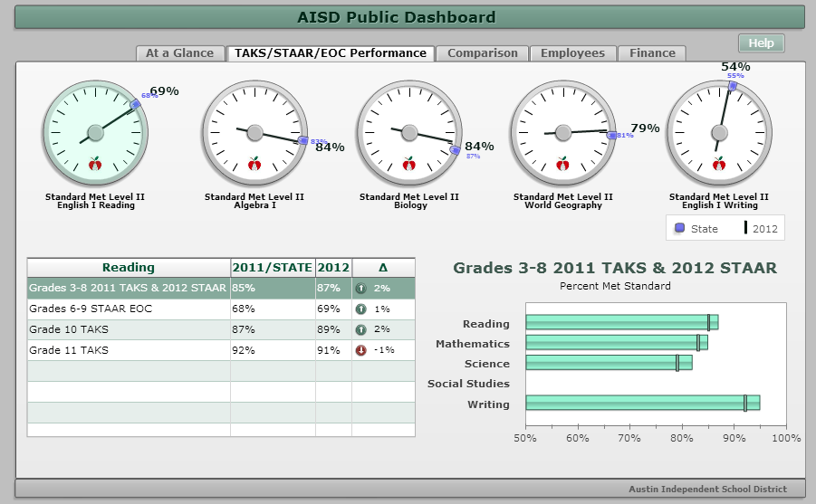Viewport: 816px width, 504px height.
Task: Click the apple icon on Biology gauge
Action: click(x=408, y=164)
